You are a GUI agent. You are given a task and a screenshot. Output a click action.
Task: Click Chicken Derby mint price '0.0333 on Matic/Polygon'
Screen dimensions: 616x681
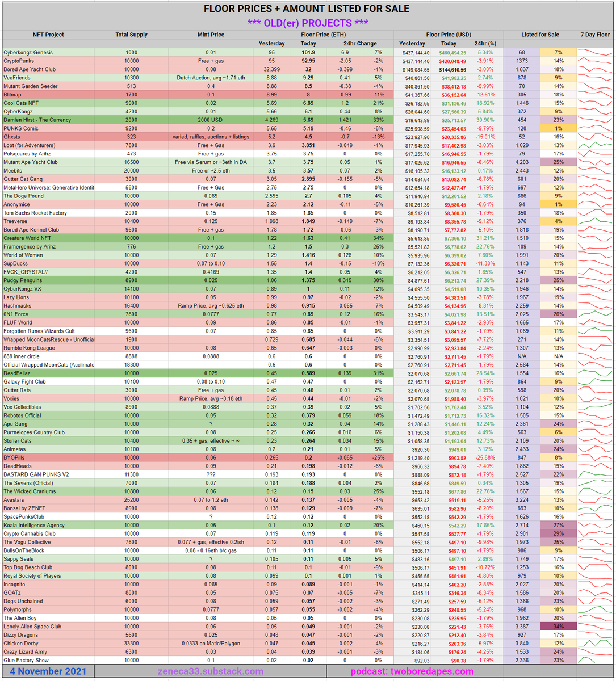pyautogui.click(x=211, y=644)
